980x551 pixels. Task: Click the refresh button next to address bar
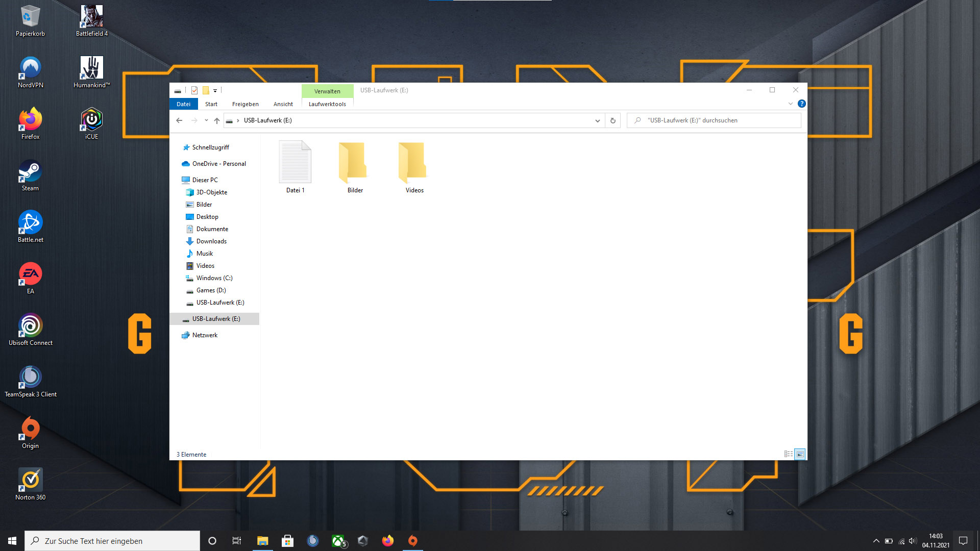[613, 120]
